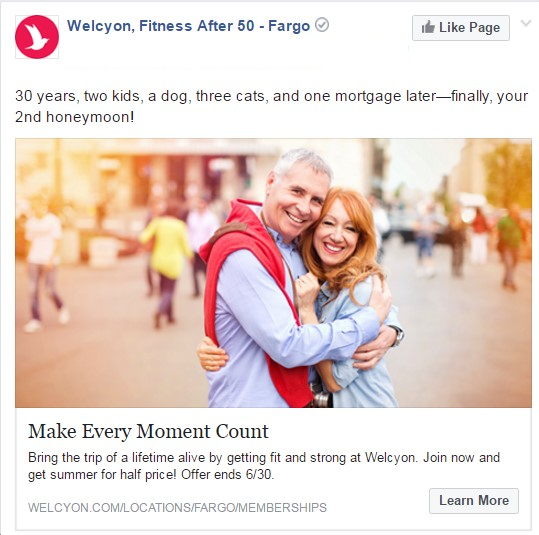Click the blurred pedestrian in white shirt

tap(44, 266)
